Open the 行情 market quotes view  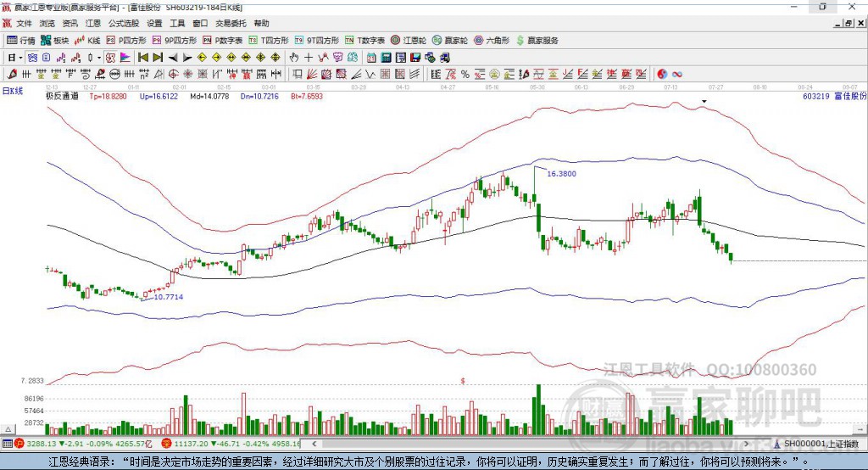click(x=21, y=41)
